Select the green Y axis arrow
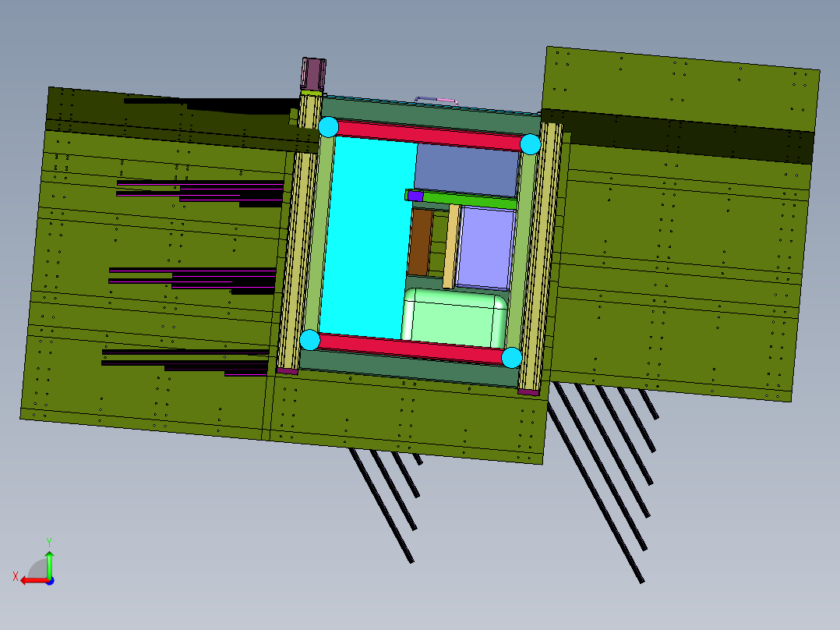 (49, 564)
